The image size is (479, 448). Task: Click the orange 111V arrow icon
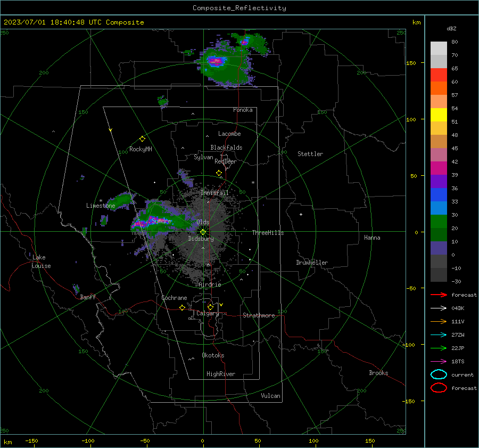(x=439, y=321)
